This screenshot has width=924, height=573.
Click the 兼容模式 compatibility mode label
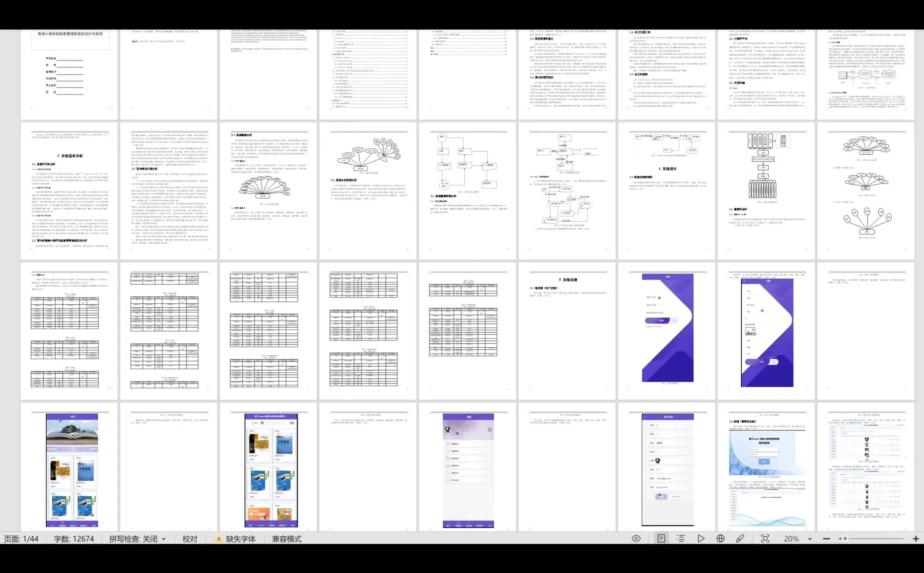pyautogui.click(x=287, y=539)
